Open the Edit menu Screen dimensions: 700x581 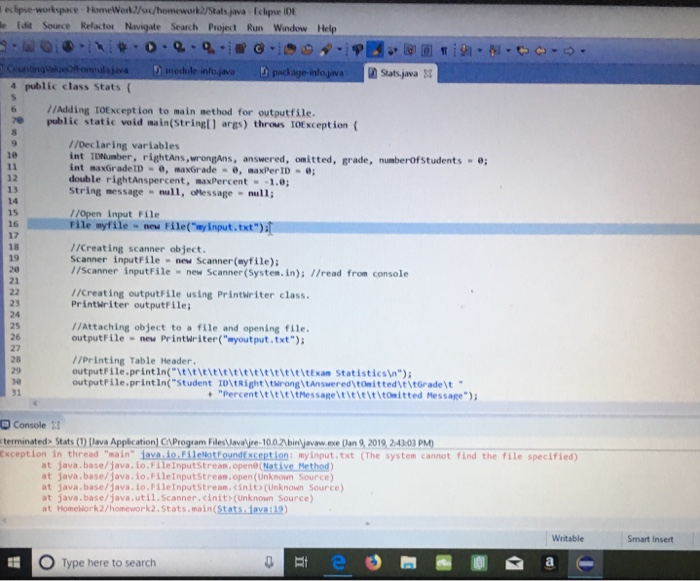click(x=25, y=25)
